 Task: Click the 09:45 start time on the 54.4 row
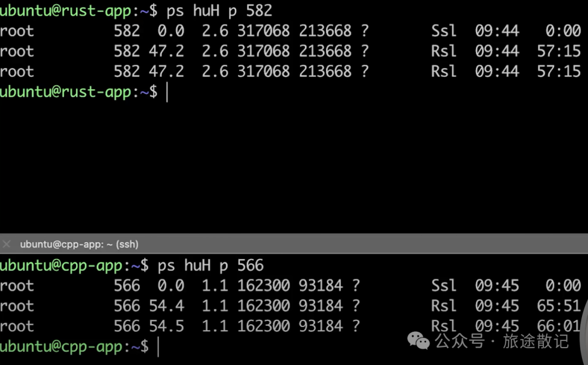pos(497,306)
